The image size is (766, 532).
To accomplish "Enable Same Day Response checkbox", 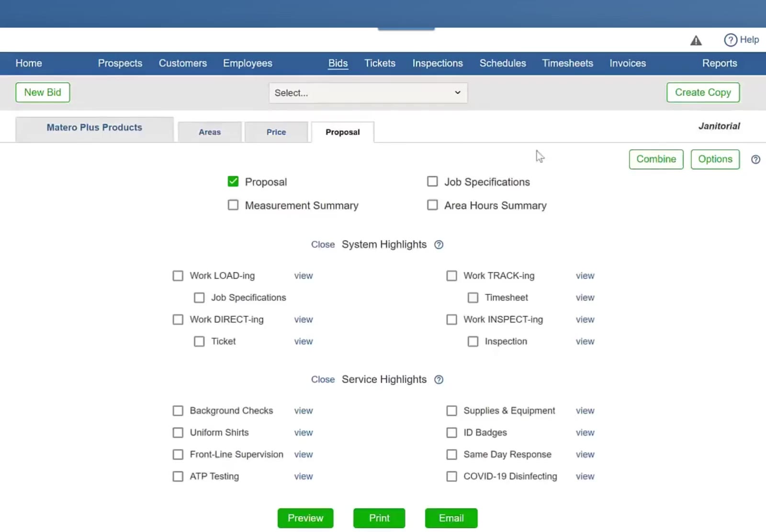I will (451, 454).
